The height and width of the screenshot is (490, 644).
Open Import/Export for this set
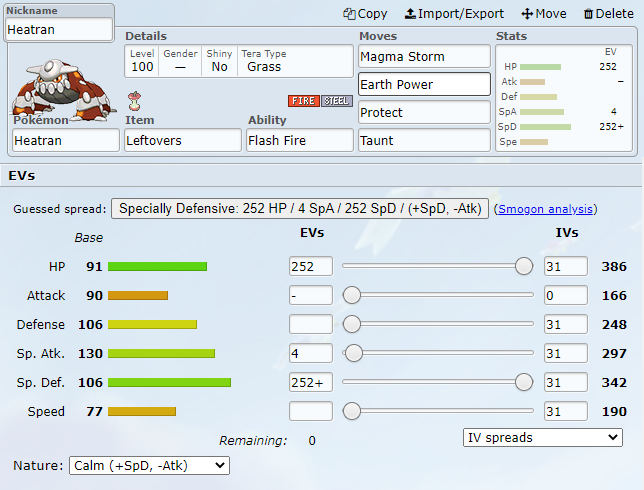pyautogui.click(x=454, y=14)
